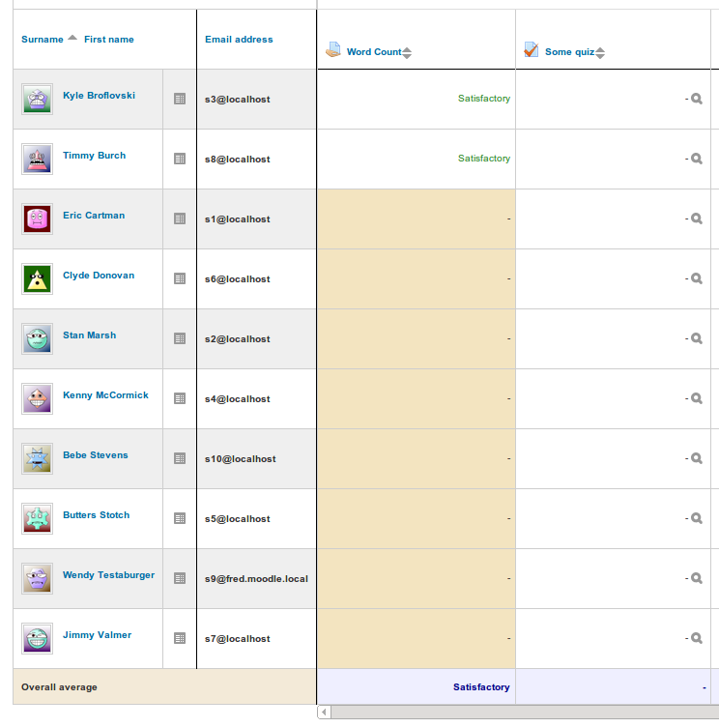Click the Some quiz checkmark icon
Viewport: 719px width, 728px height.
click(x=531, y=49)
